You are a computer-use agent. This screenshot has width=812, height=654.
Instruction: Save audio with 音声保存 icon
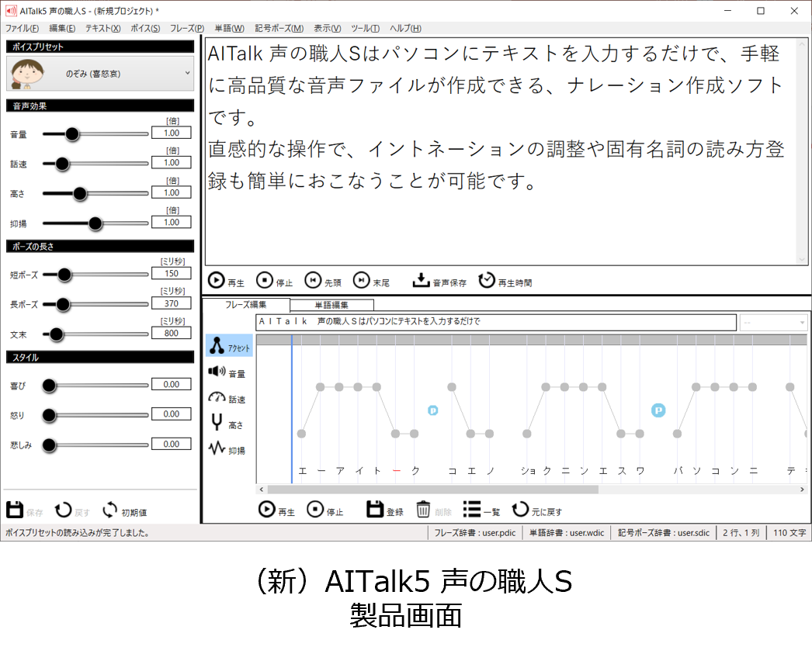pos(421,280)
